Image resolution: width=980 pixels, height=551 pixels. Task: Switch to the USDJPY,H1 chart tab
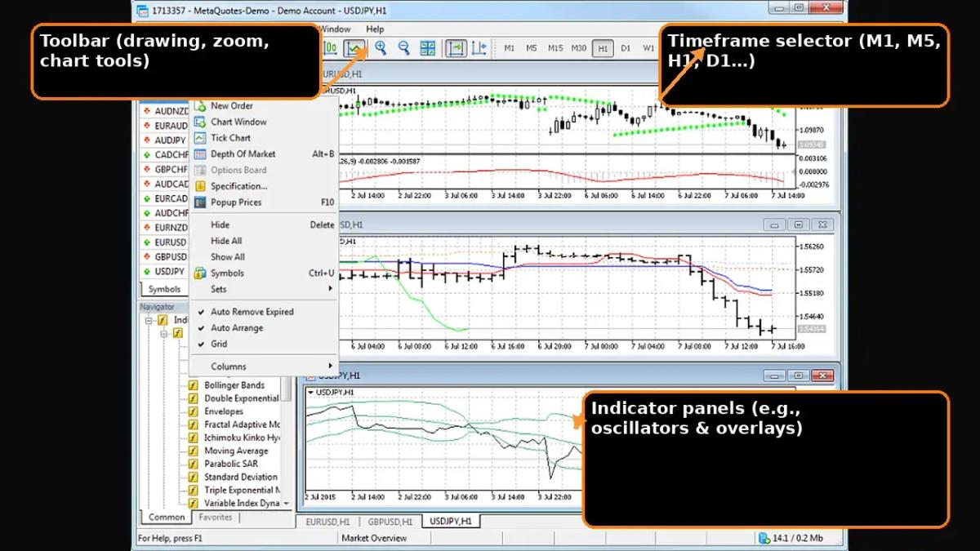click(452, 521)
